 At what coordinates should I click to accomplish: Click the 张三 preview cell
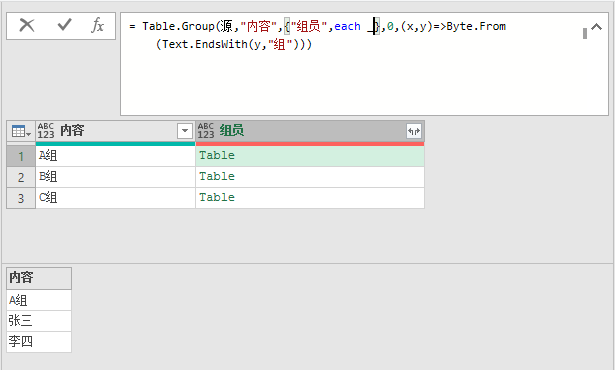(39, 321)
